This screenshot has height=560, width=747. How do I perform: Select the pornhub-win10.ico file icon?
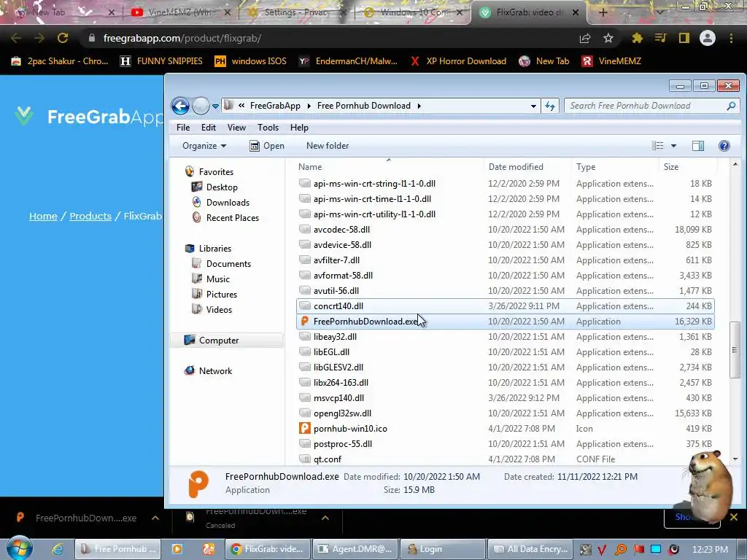[x=305, y=429]
